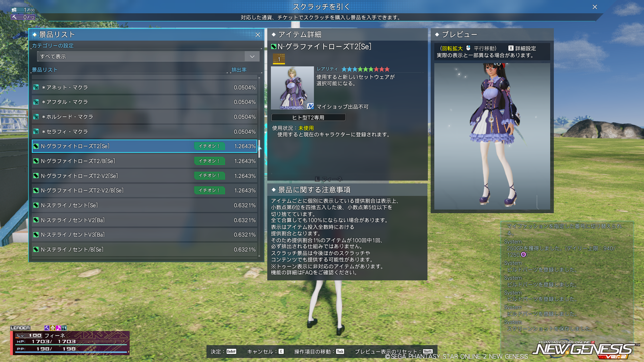Viewport: 644px width, 362px height.
Task: Click the item icon beside N-ステライノセント[Se]
Action: pos(36,205)
